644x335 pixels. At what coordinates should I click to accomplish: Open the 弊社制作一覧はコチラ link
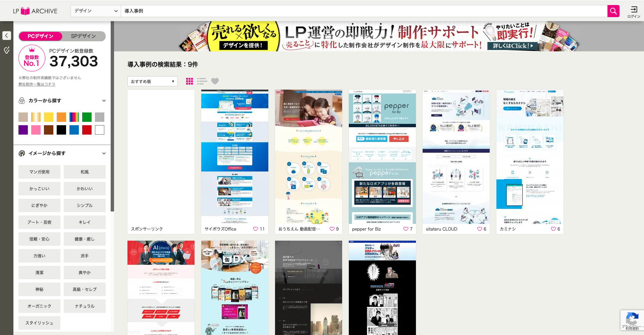pos(37,84)
